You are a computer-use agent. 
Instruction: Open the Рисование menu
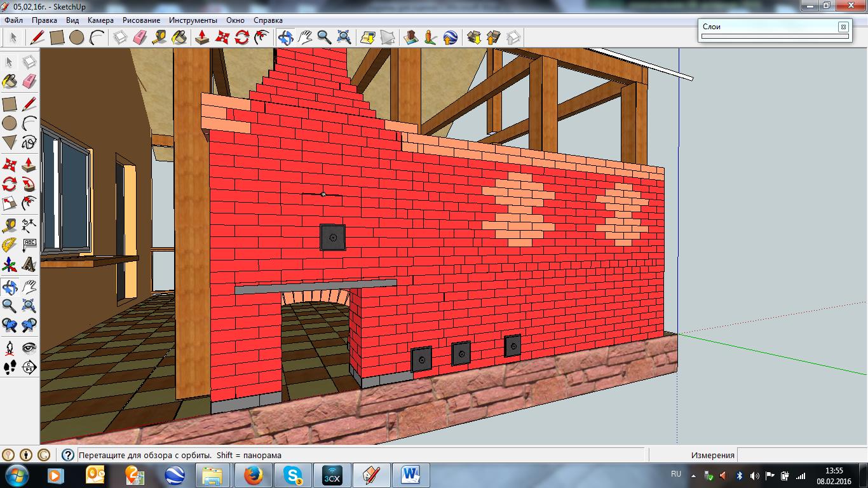(x=142, y=20)
